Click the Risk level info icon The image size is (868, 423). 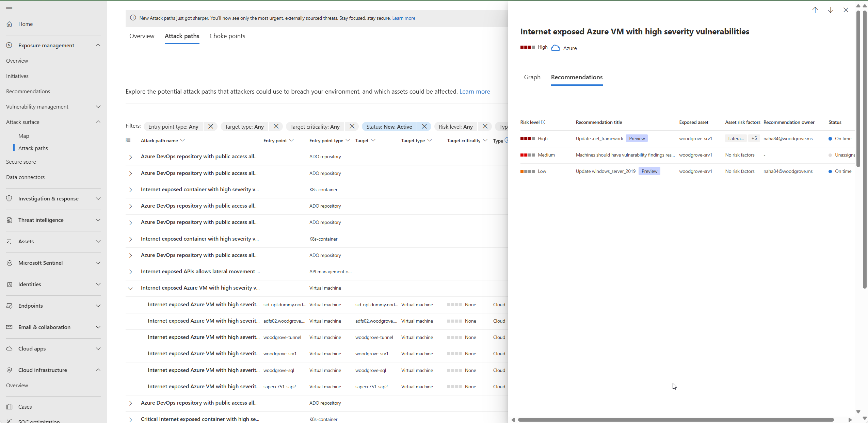pos(543,122)
